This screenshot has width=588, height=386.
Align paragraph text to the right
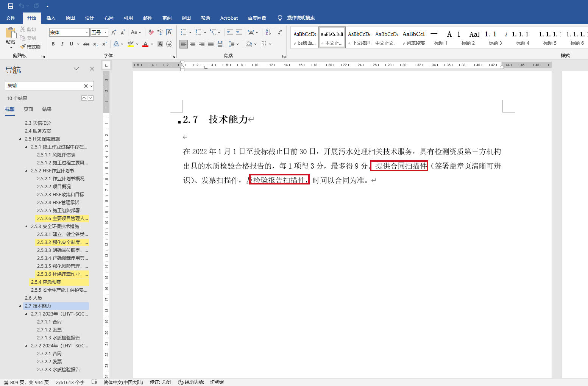pyautogui.click(x=202, y=44)
